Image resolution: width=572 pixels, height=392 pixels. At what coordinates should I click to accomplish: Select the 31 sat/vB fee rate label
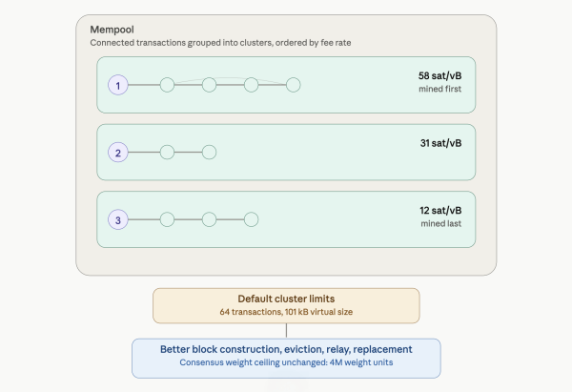pyautogui.click(x=440, y=143)
